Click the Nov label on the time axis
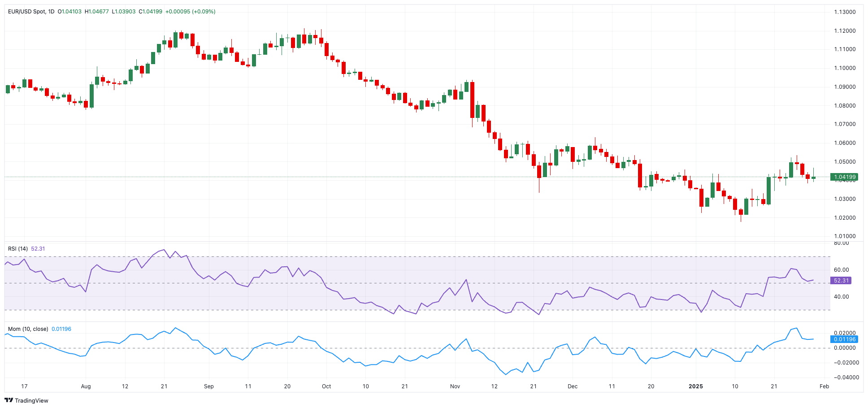Viewport: 868px width, 408px height. [x=455, y=386]
